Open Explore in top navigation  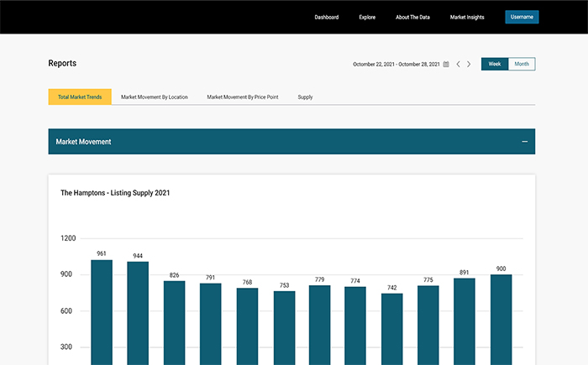click(367, 18)
